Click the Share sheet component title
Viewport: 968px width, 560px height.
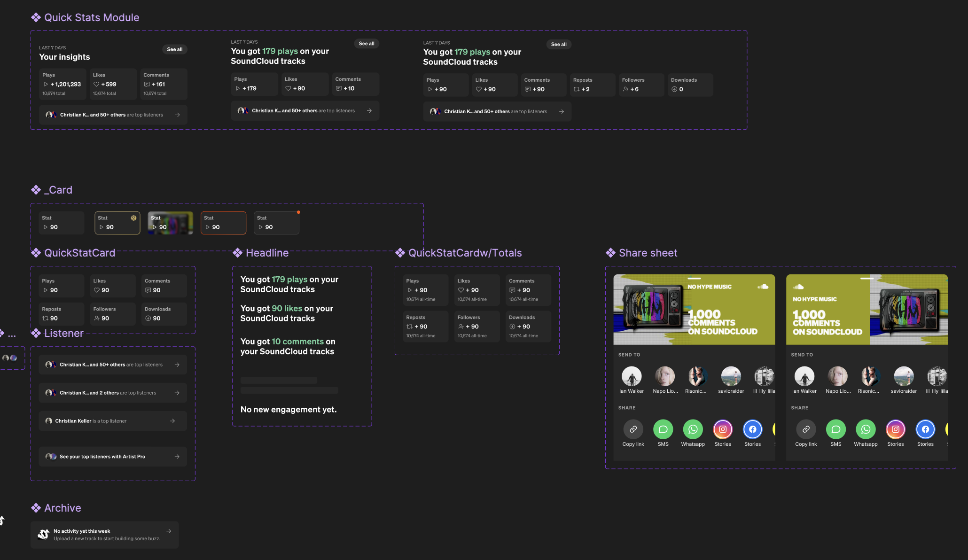[x=648, y=253]
